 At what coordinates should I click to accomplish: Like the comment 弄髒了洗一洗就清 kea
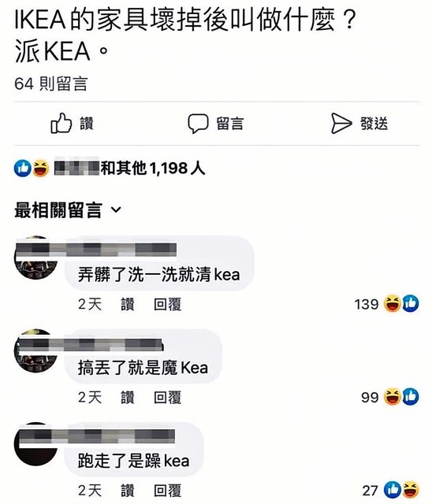click(x=128, y=304)
